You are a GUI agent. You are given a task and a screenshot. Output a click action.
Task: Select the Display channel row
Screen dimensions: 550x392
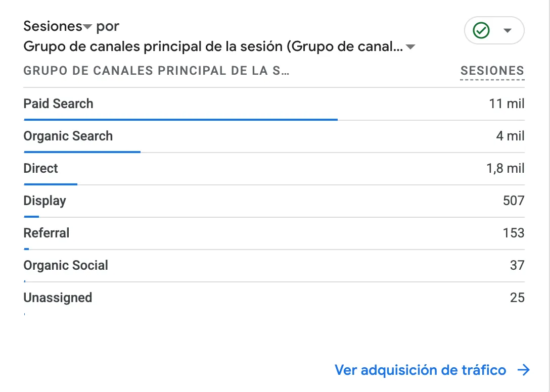point(274,201)
